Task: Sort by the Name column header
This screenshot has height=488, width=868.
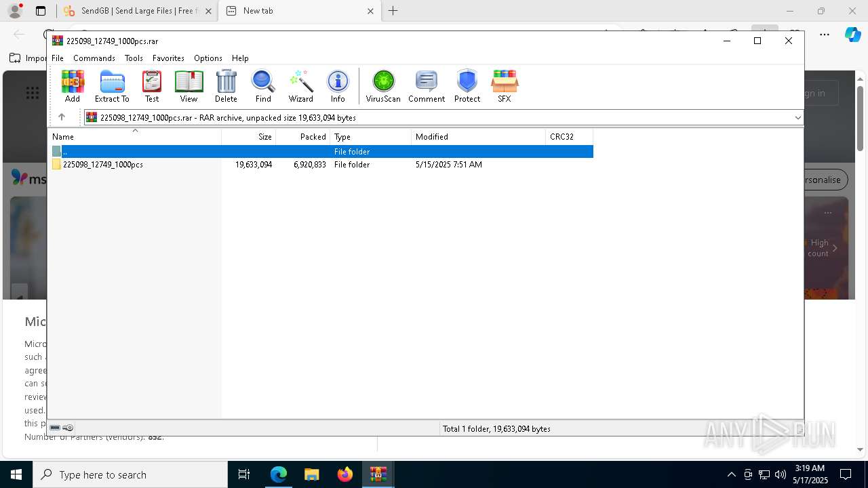Action: pos(135,137)
